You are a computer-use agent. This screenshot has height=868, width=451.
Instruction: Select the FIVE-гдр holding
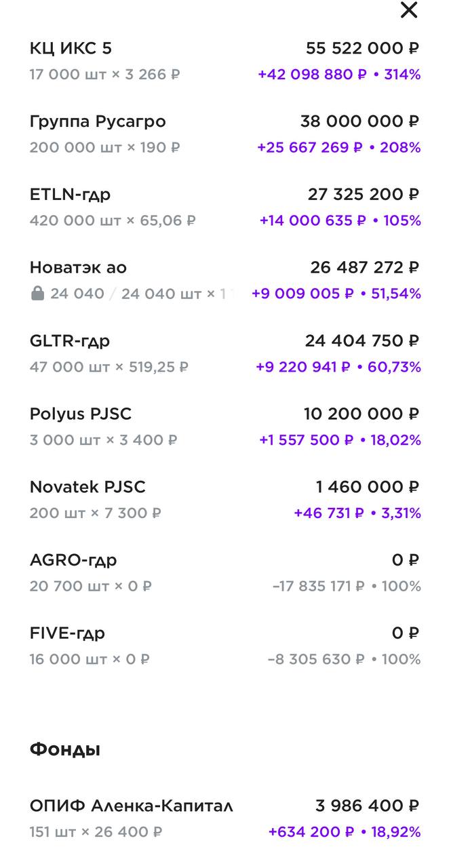pyautogui.click(x=67, y=634)
